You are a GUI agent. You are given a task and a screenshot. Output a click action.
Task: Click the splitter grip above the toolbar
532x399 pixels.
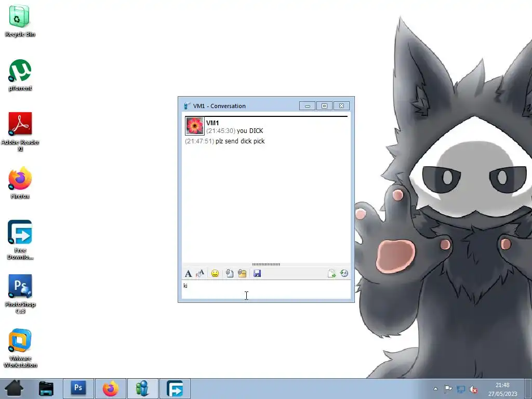click(266, 264)
